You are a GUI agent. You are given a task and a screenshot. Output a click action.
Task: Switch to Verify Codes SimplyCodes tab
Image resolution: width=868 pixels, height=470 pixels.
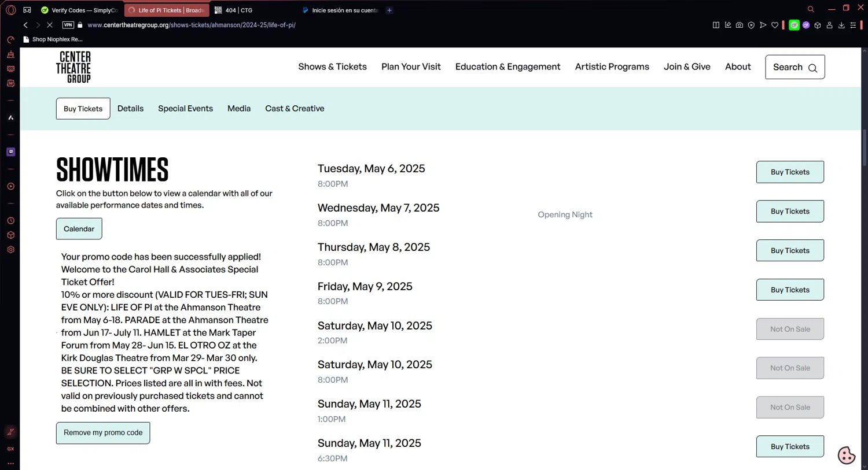(79, 10)
